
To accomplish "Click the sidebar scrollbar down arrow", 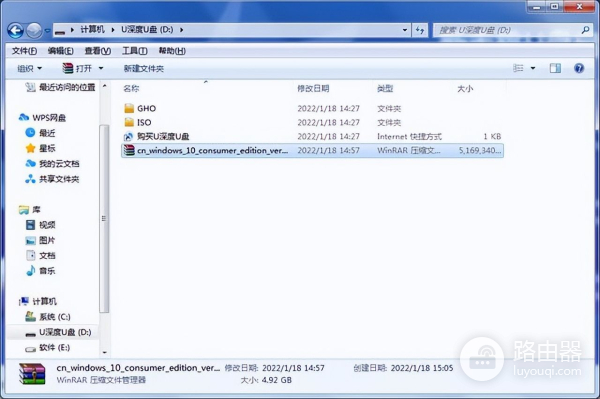I will click(104, 352).
